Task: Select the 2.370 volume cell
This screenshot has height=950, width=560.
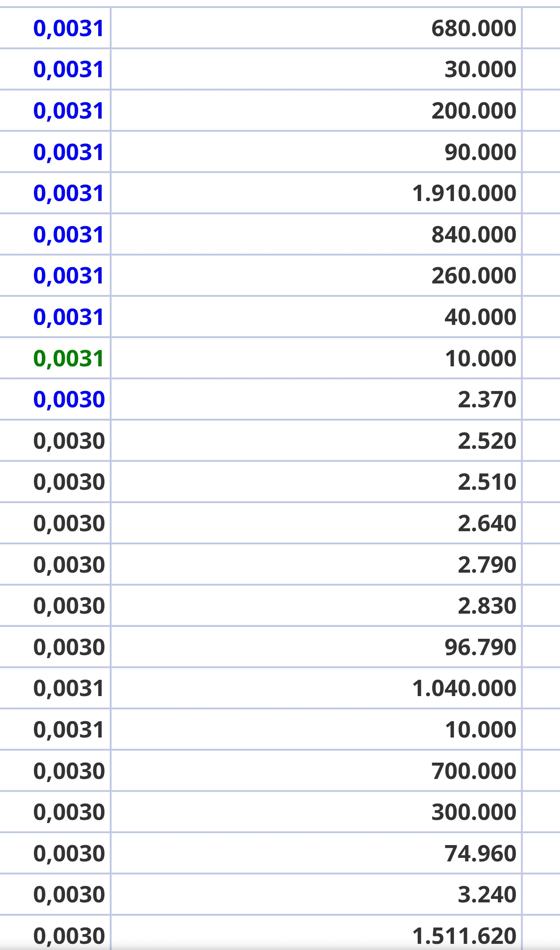Action: 487,399
